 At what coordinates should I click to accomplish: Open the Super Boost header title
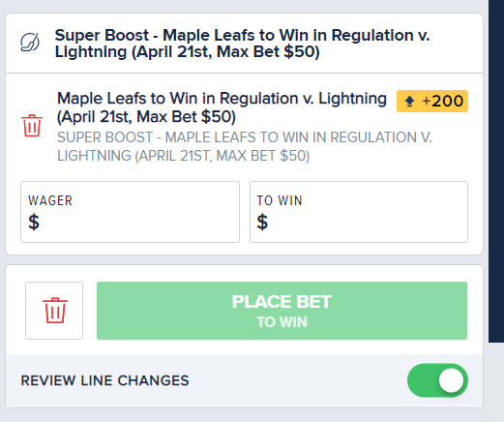[242, 44]
